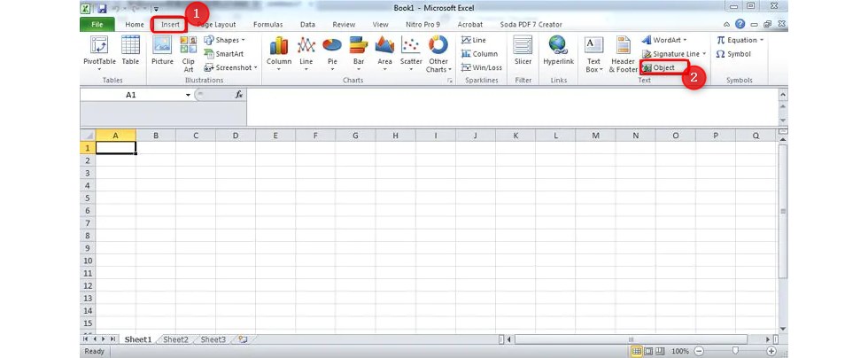This screenshot has width=868, height=358.
Task: Select column header D
Action: pos(236,136)
